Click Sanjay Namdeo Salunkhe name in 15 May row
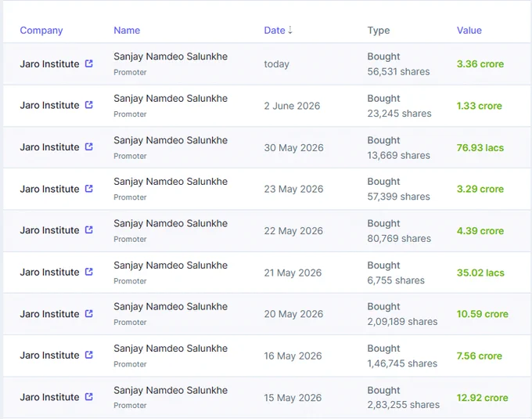532x419 pixels. [171, 390]
